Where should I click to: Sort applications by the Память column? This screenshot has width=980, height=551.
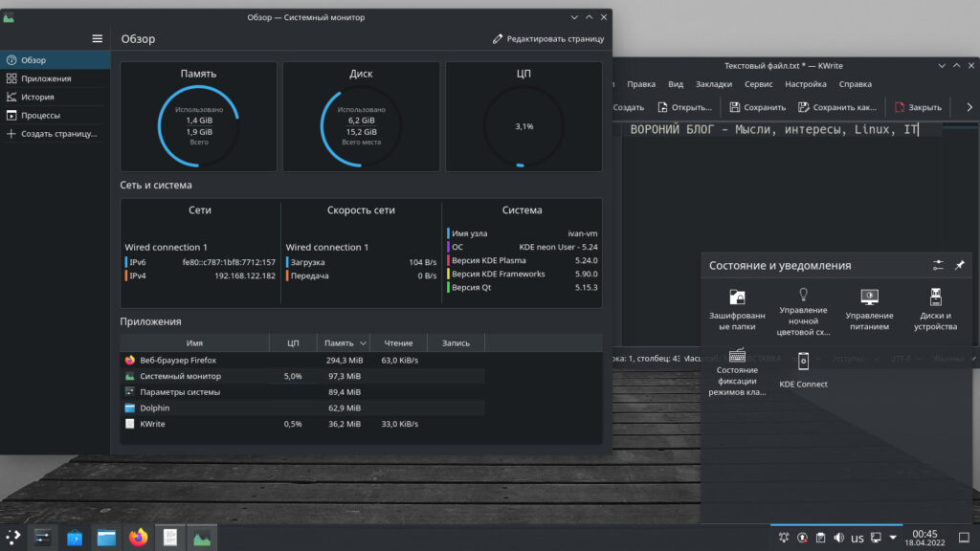(344, 342)
